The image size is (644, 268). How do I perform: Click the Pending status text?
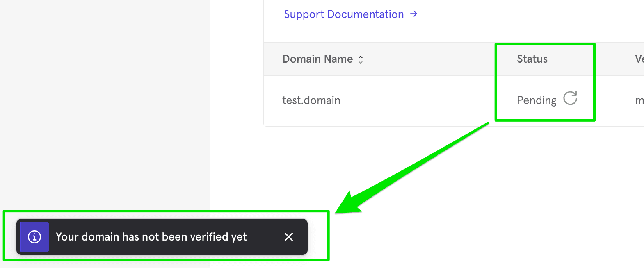tap(537, 100)
